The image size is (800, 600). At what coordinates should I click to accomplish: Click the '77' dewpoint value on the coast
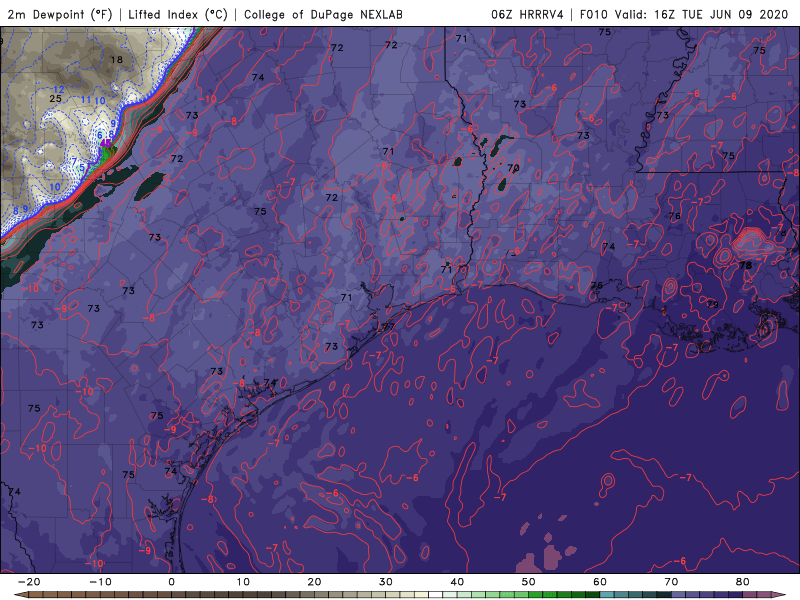[x=389, y=327]
